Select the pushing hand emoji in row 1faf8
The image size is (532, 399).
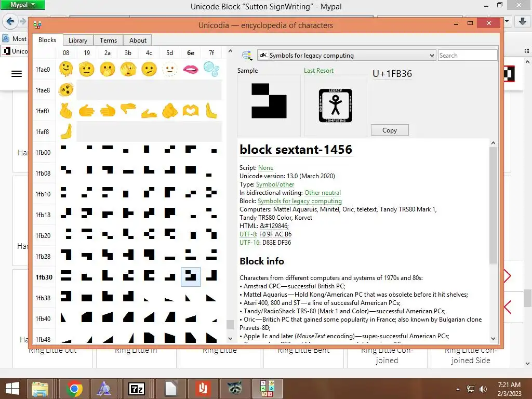point(66,131)
